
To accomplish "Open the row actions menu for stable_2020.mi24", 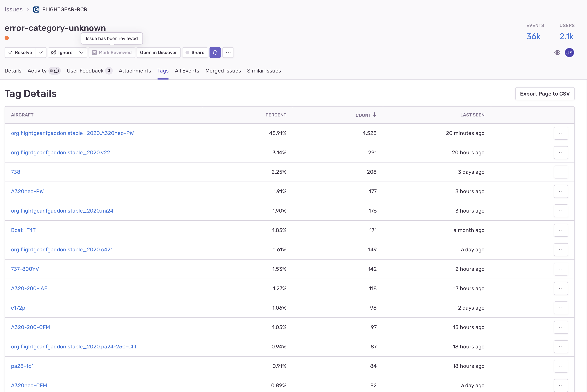I will tap(561, 211).
